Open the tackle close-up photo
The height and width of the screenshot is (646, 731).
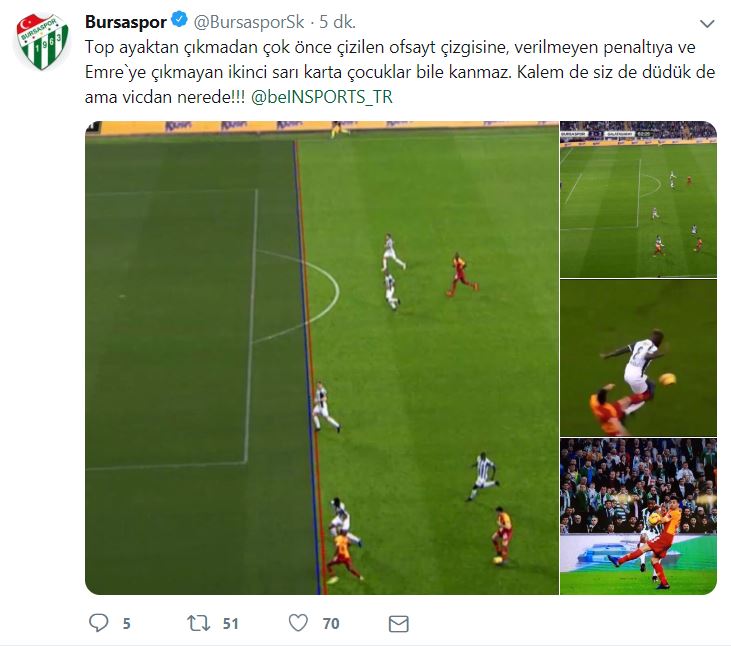click(x=638, y=357)
